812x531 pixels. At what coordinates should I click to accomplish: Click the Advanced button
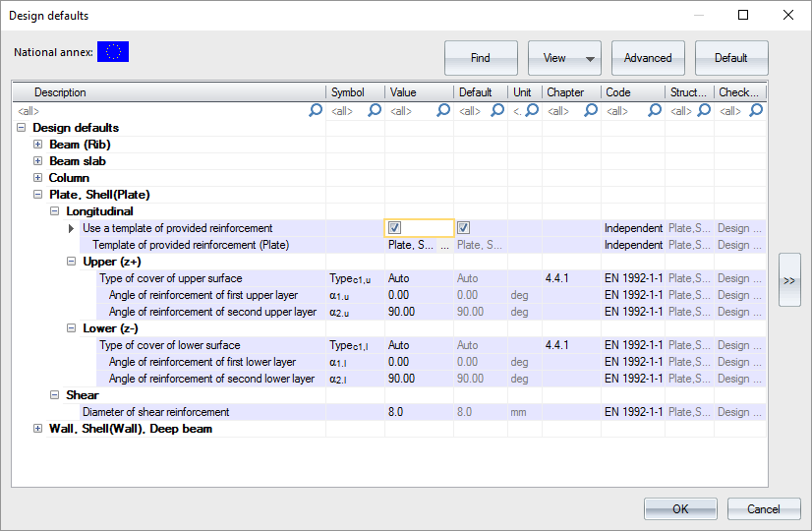648,58
